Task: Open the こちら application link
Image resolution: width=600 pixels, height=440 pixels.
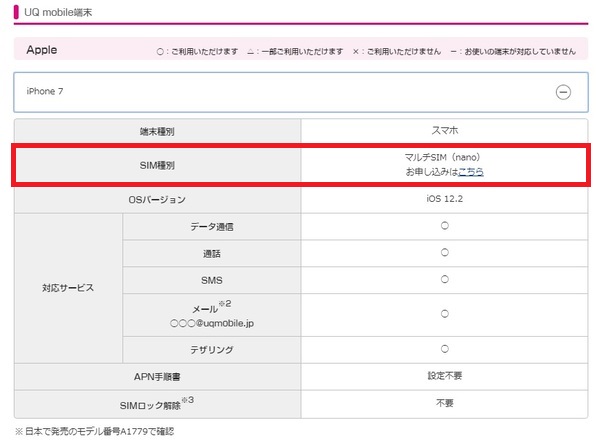Action: tap(471, 172)
